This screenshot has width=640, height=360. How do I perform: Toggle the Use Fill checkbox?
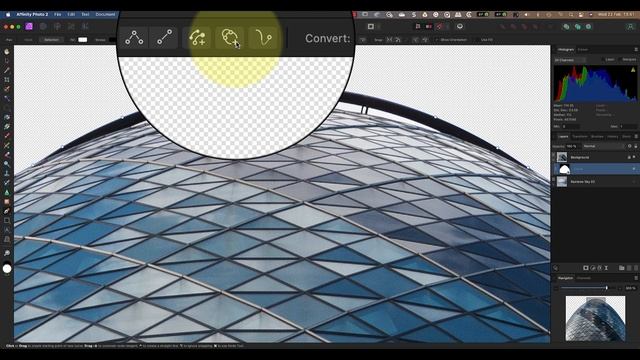[477, 40]
